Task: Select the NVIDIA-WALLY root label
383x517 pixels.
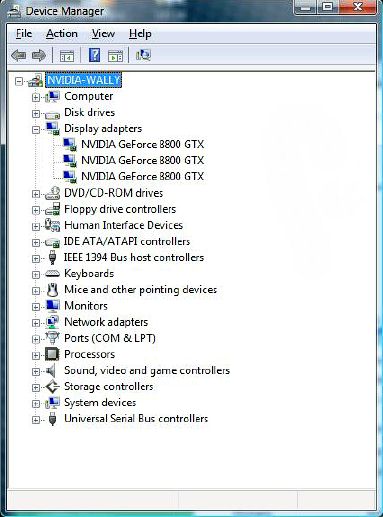Action: (x=83, y=80)
